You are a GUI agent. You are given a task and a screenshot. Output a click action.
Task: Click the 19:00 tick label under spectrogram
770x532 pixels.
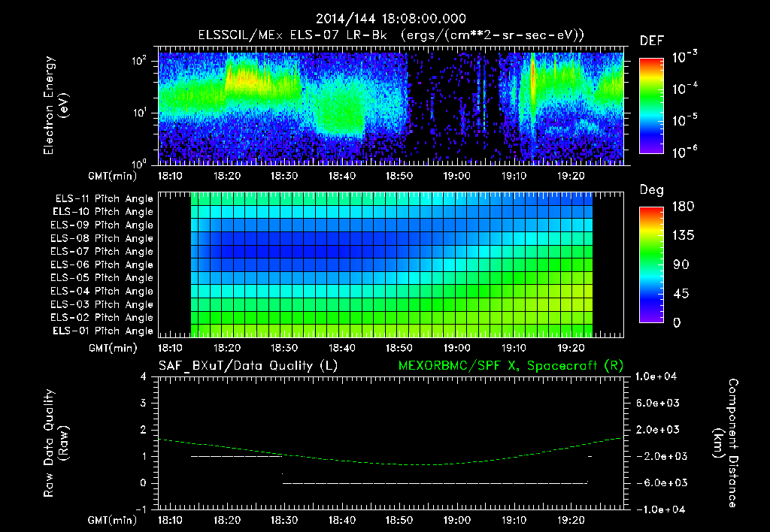coord(456,176)
